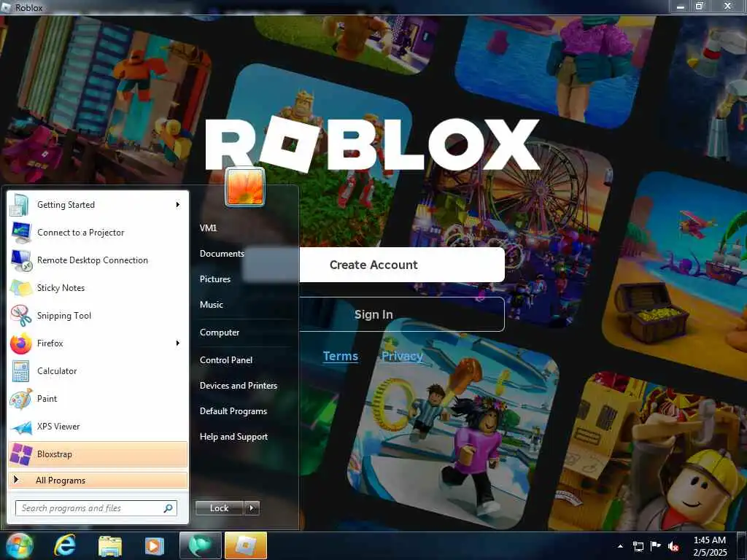The width and height of the screenshot is (747, 560).
Task: Open the Calculator app
Action: tap(98, 371)
